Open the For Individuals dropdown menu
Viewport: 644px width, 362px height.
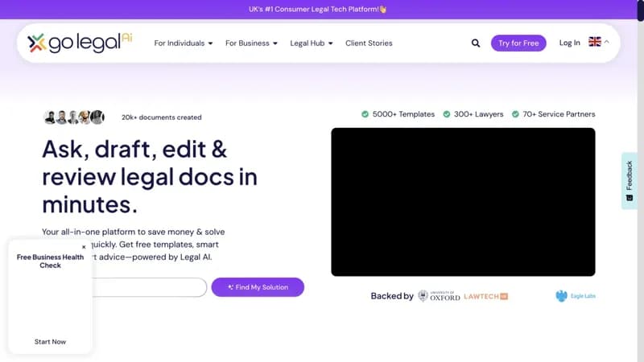point(184,43)
